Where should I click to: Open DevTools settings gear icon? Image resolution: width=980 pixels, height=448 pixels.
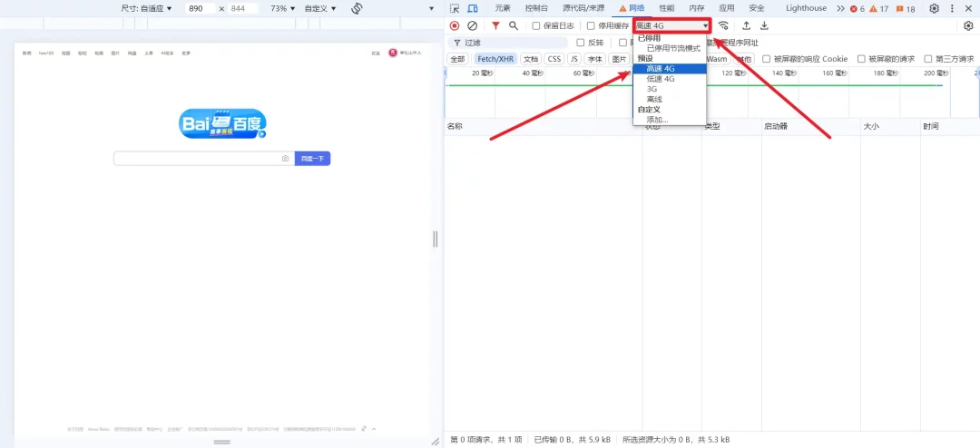point(935,8)
